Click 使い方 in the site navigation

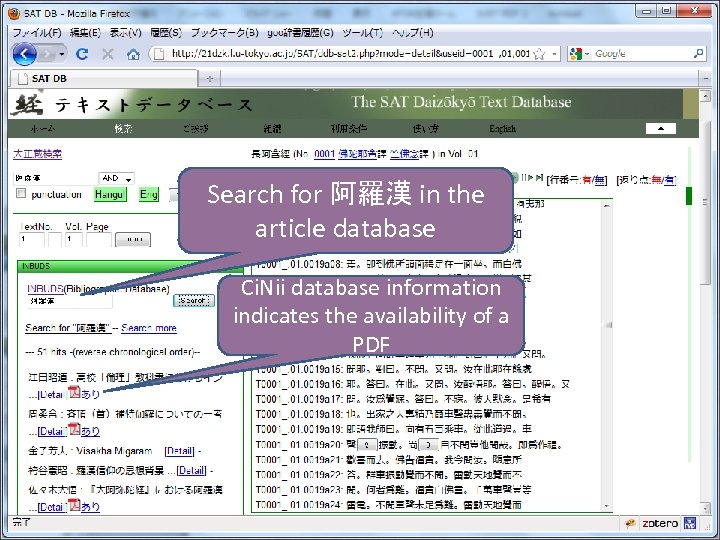click(425, 129)
